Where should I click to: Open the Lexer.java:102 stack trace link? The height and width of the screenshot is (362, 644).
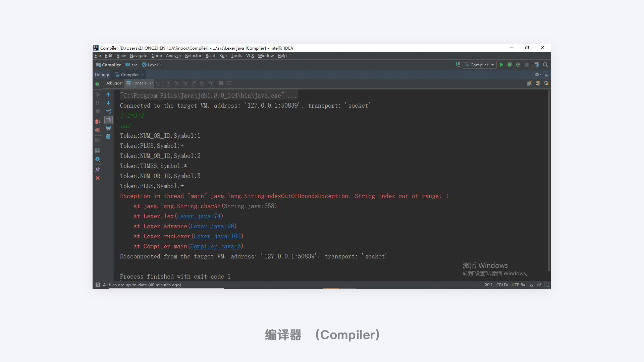[217, 236]
